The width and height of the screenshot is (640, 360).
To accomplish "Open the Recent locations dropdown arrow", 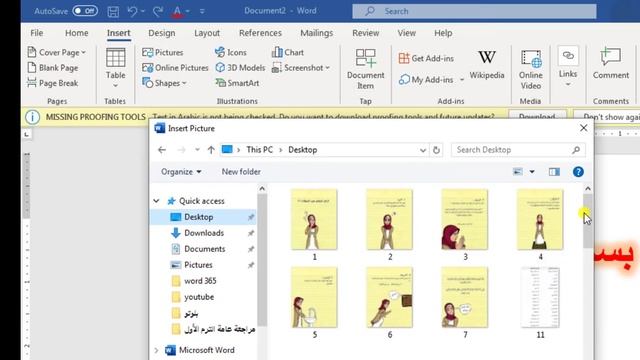I will (x=197, y=150).
